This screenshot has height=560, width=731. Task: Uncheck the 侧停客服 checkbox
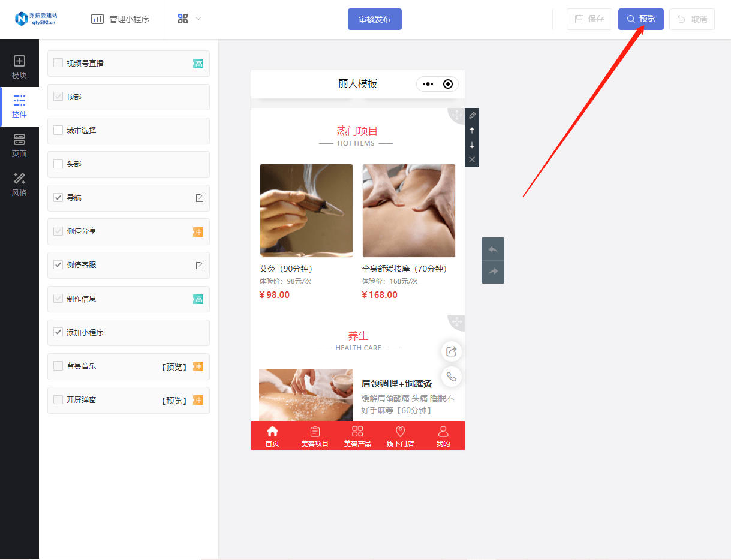(58, 264)
